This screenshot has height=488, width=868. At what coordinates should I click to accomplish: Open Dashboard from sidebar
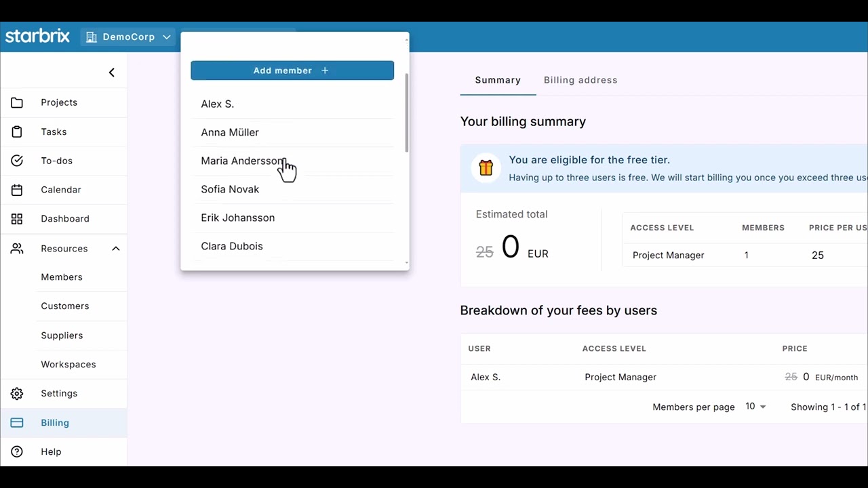point(64,219)
